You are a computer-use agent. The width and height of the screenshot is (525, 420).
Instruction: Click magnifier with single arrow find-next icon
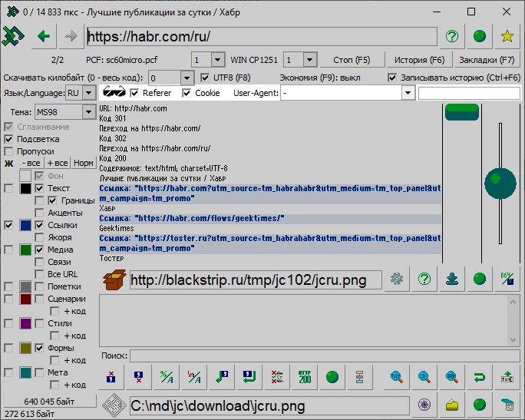[424, 377]
